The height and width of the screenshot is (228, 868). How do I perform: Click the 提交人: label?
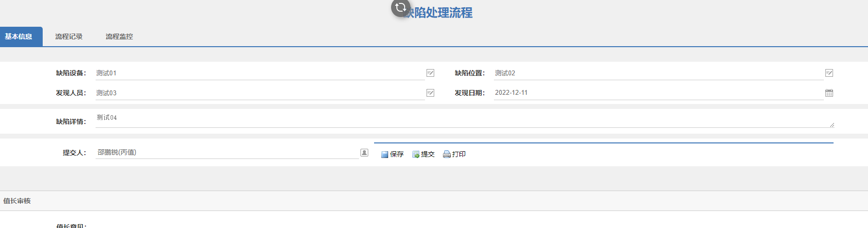point(74,153)
